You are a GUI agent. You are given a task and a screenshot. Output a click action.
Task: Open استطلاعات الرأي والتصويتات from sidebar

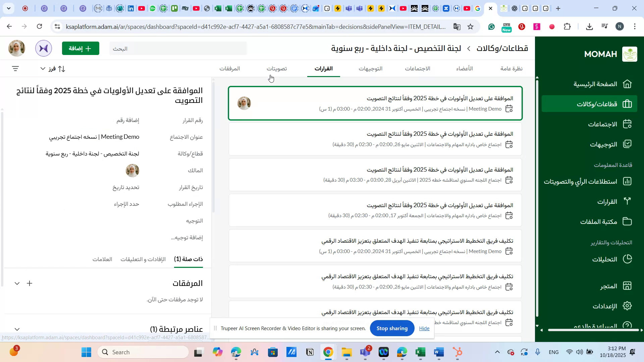tap(627, 181)
